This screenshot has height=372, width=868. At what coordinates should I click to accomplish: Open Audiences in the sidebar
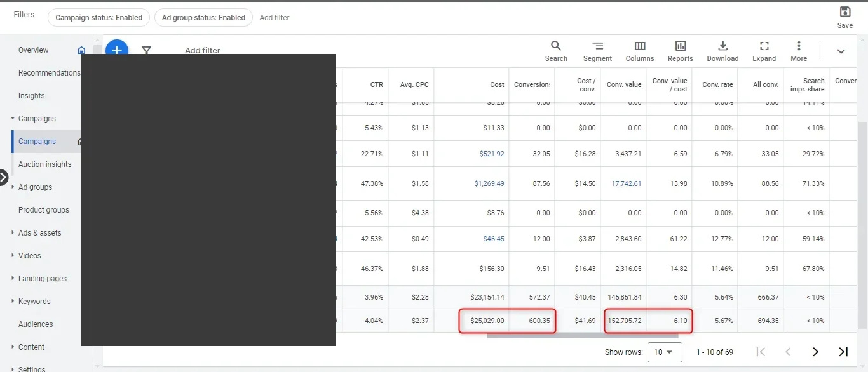click(36, 324)
